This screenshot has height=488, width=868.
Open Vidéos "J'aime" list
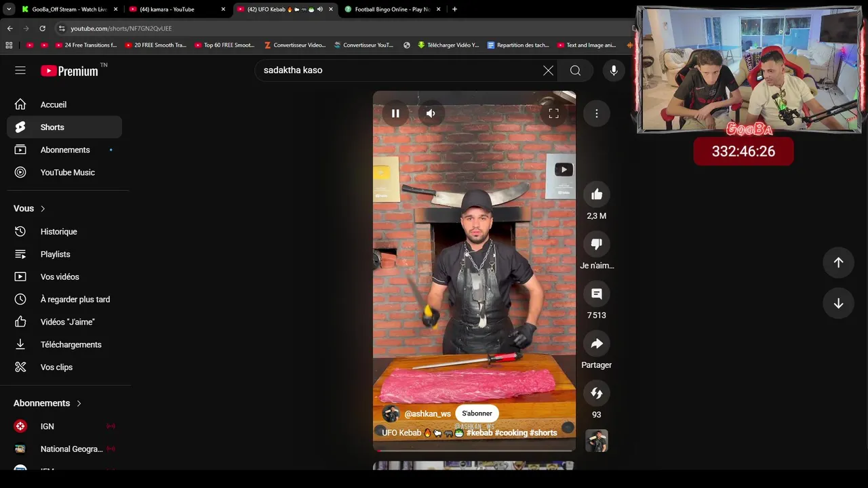click(x=64, y=322)
